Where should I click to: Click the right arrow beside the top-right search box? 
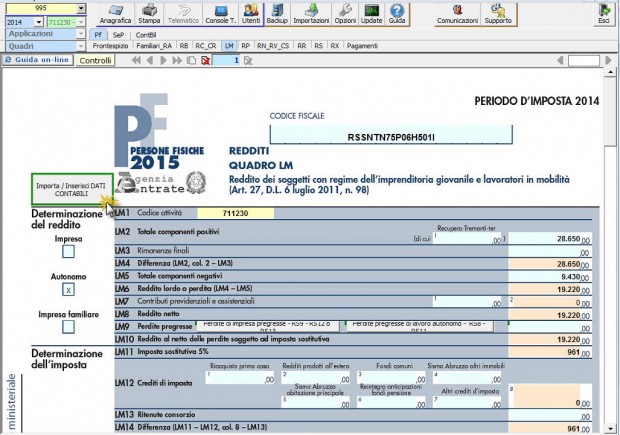(608, 61)
